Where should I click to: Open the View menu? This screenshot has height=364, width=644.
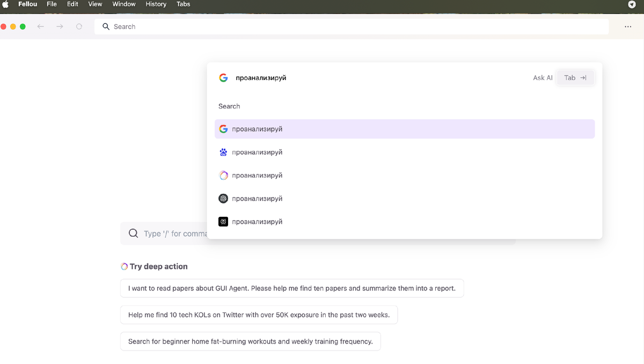tap(95, 4)
